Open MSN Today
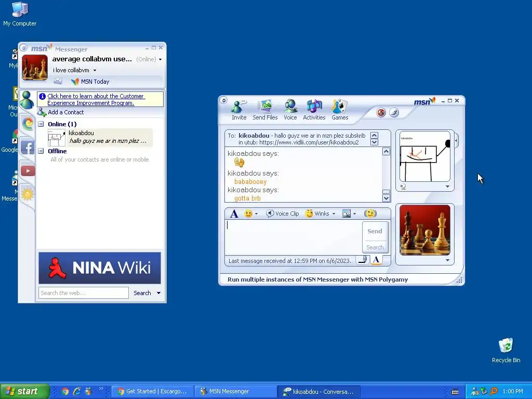 point(90,82)
